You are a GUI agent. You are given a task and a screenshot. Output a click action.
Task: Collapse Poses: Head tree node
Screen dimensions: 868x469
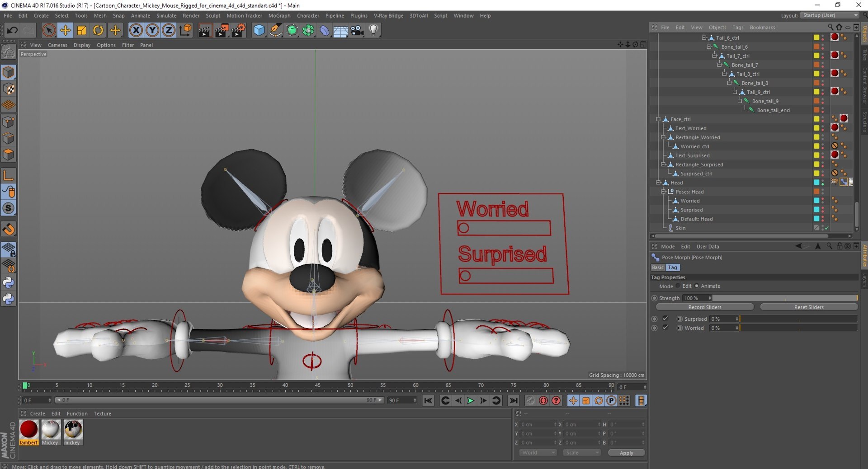664,192
